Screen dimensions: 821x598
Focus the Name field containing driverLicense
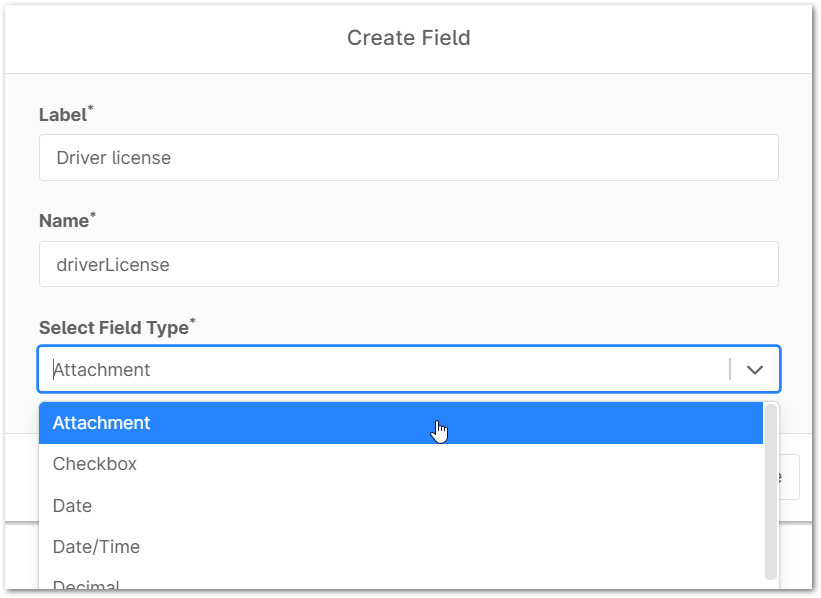408,264
